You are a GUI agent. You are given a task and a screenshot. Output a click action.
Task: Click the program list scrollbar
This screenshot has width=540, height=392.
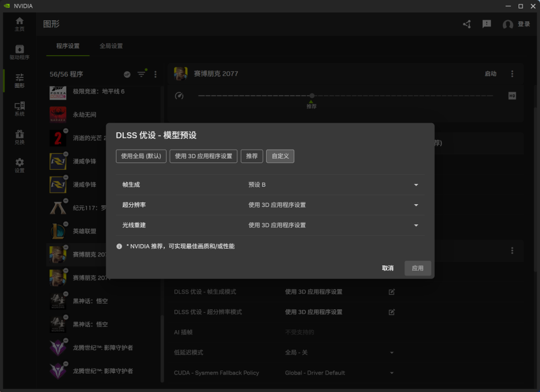(x=162, y=348)
